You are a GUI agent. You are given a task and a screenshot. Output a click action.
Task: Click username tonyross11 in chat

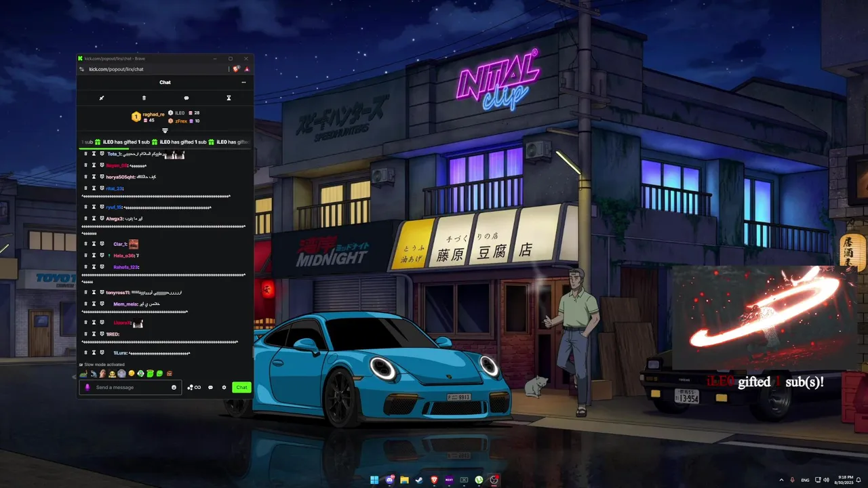(118, 292)
